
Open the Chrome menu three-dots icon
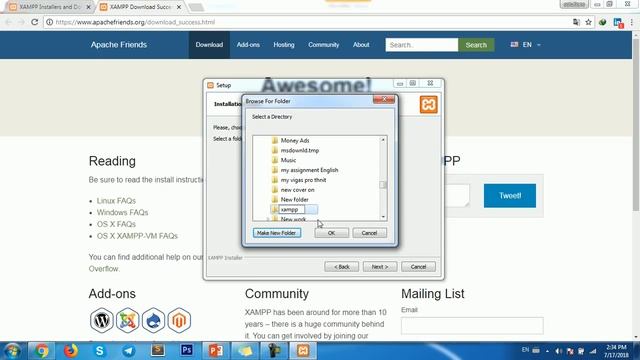tap(631, 22)
